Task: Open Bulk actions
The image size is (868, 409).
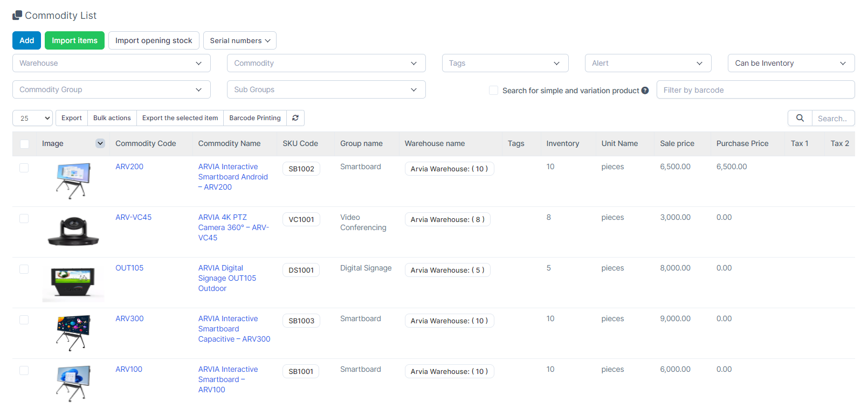Action: tap(112, 118)
